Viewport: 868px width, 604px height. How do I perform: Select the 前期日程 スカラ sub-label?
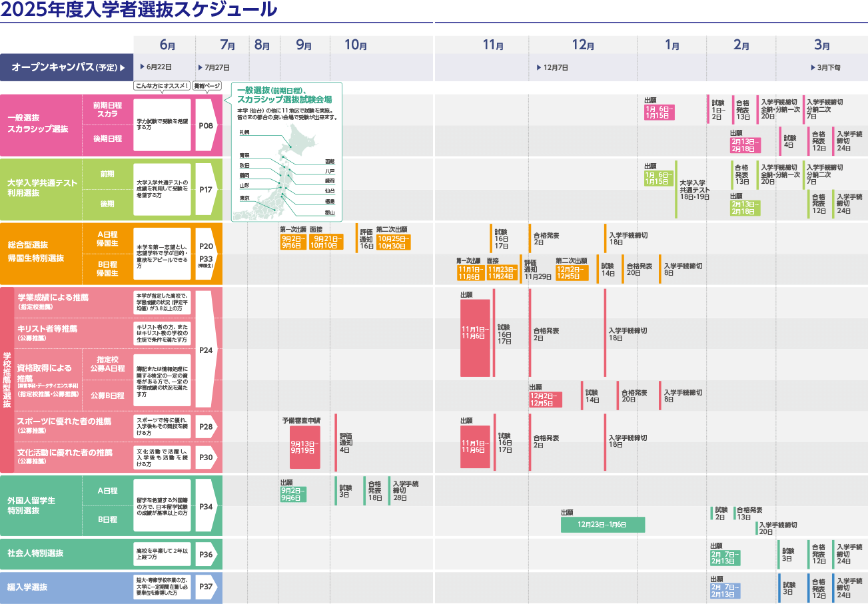107,110
